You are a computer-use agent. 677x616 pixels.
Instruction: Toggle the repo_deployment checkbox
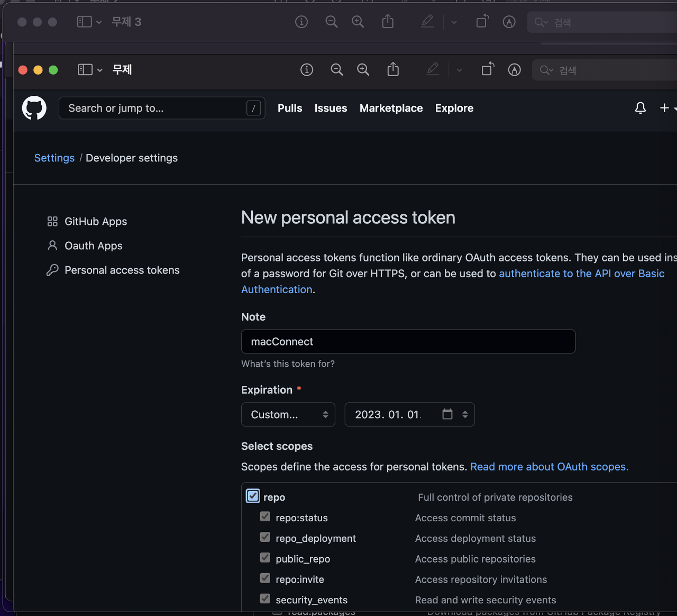point(266,537)
